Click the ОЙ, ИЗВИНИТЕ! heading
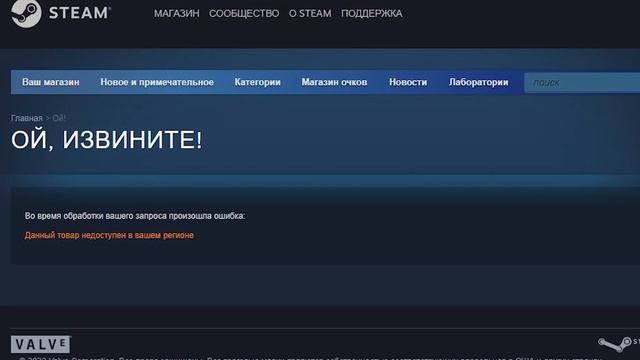 [107, 140]
